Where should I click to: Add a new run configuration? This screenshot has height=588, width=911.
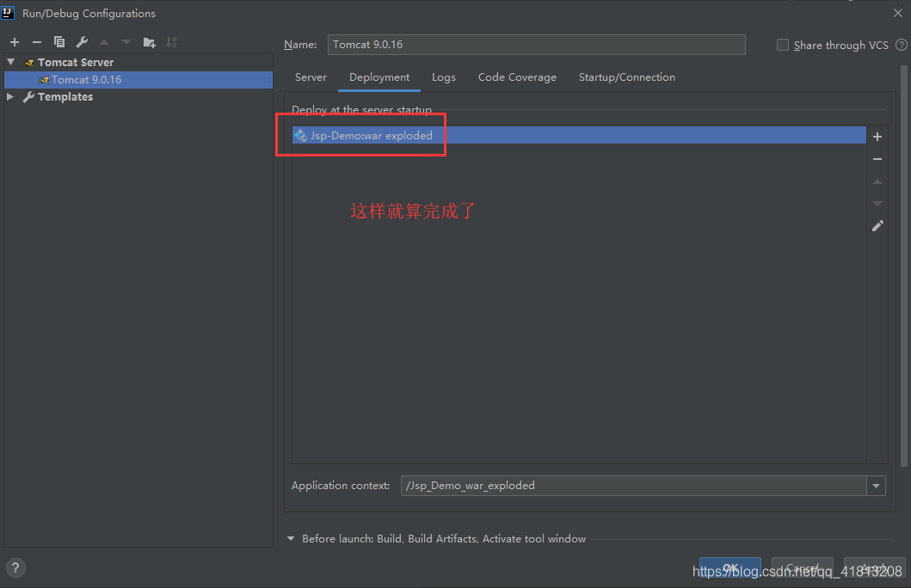point(14,41)
